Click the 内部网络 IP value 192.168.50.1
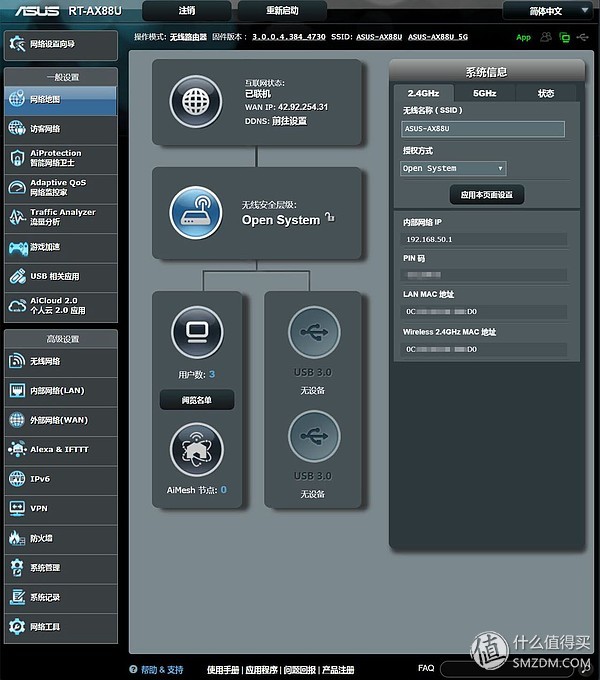 [x=429, y=239]
